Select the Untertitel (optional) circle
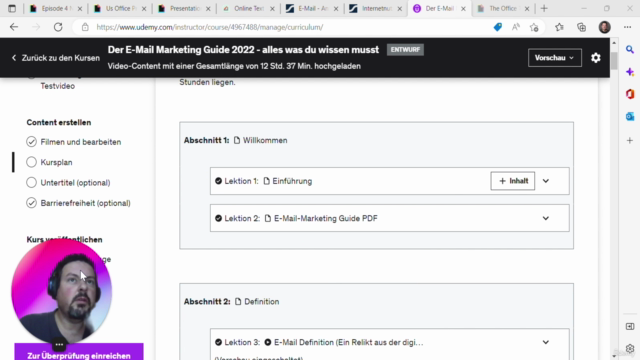The width and height of the screenshot is (640, 360). coord(31,182)
